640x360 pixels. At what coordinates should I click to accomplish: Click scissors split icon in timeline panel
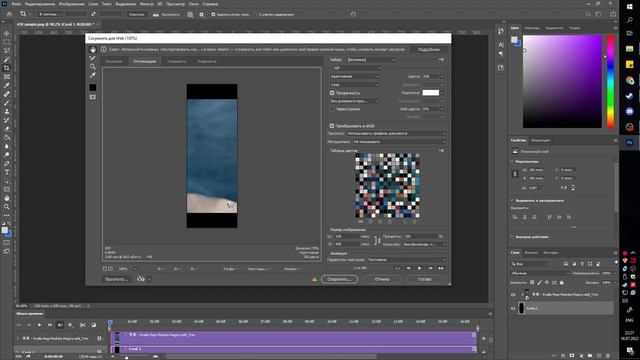click(x=83, y=325)
